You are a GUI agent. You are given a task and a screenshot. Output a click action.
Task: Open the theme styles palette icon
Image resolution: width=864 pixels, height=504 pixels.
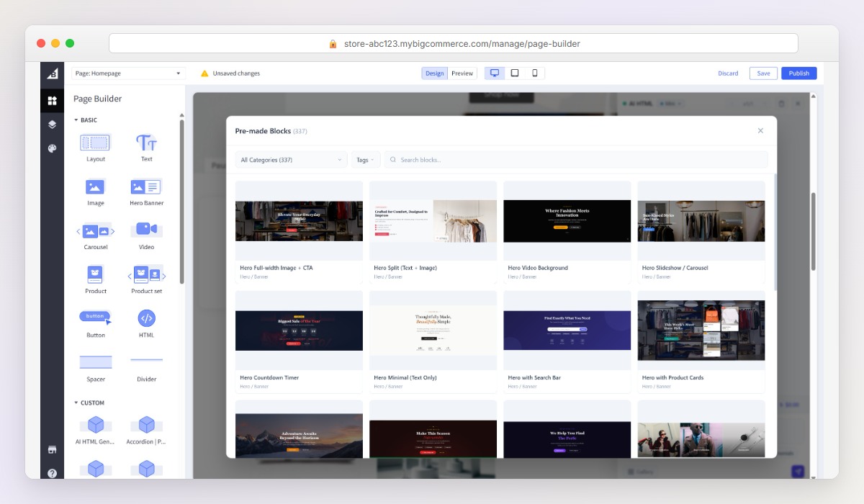(52, 148)
